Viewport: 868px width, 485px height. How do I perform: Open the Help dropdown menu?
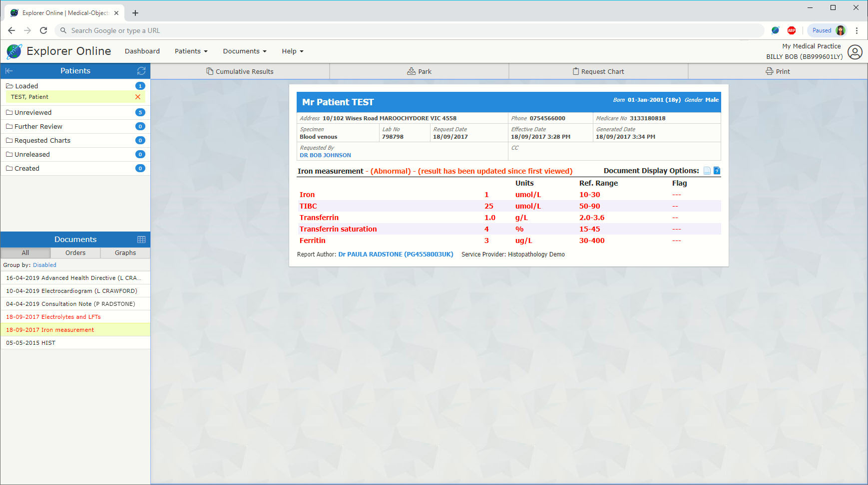[x=292, y=51]
